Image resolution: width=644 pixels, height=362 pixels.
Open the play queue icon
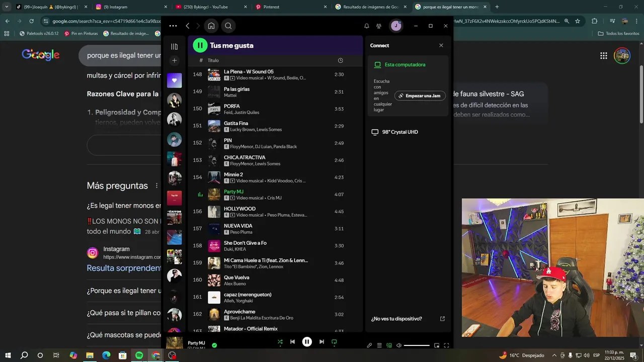379,345
